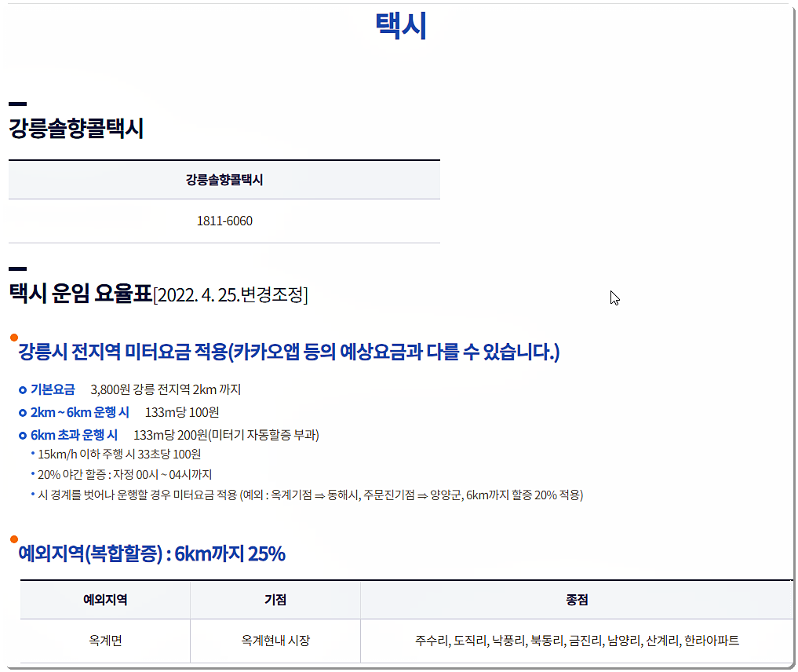The image size is (798, 672).
Task: Click the 종점 column header
Action: pyautogui.click(x=577, y=600)
